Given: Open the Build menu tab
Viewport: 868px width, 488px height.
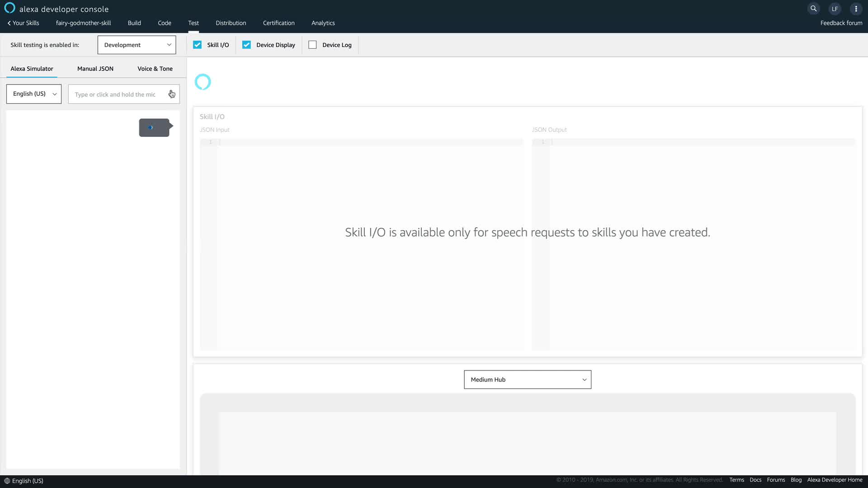Looking at the screenshot, I should click(x=134, y=23).
